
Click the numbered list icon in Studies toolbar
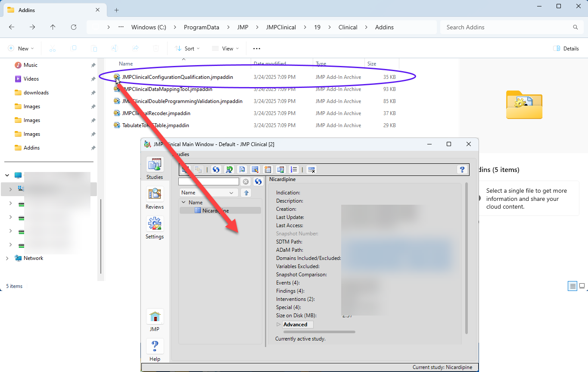(294, 169)
